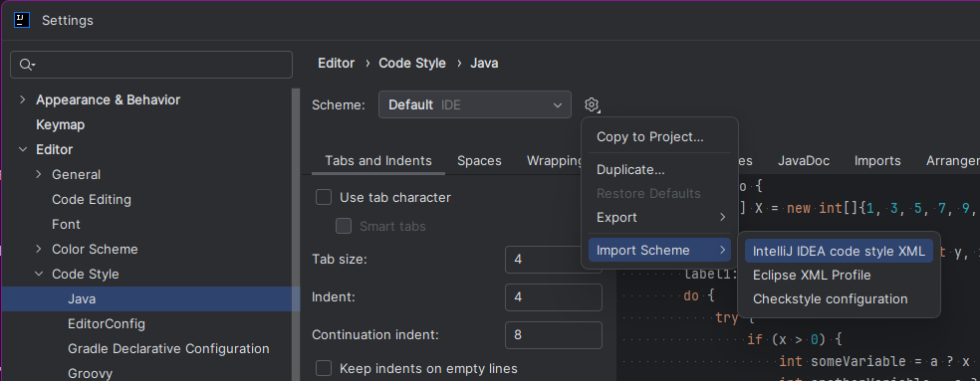Viewport: 980px width, 381px height.
Task: Click the search magnifier icon in settings
Action: [x=27, y=65]
